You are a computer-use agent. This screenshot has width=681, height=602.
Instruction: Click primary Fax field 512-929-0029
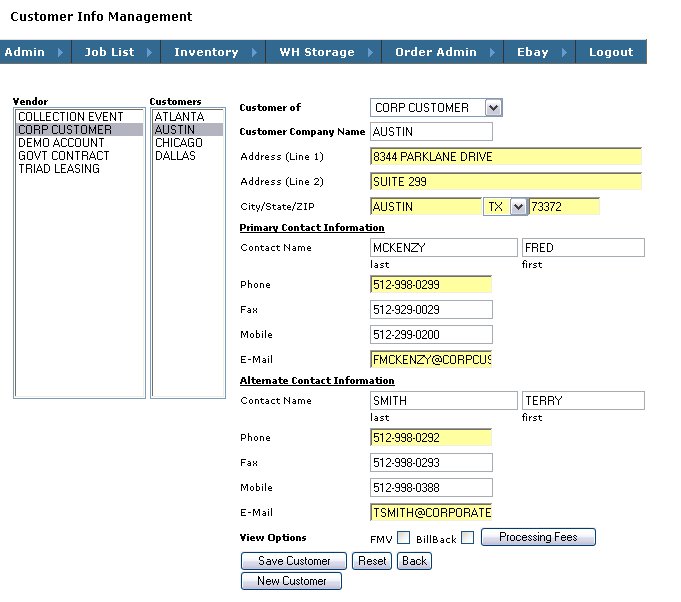[x=431, y=310]
